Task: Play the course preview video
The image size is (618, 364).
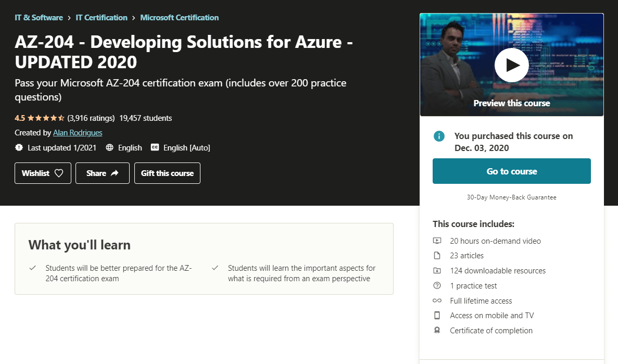Action: [x=512, y=65]
